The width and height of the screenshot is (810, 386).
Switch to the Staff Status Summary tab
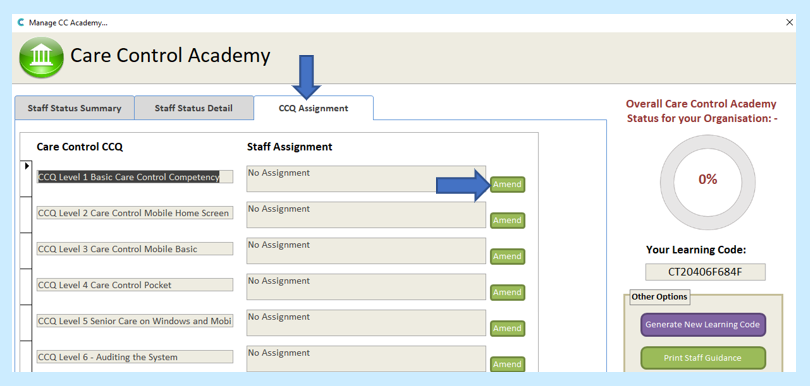point(74,108)
